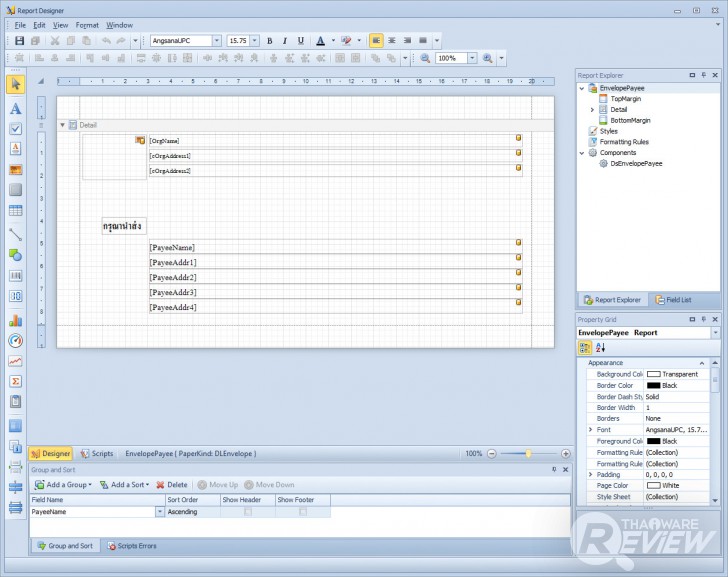Screen dimensions: 728x577
Task: Choose the Gauge control in the toolbox
Action: (15, 341)
